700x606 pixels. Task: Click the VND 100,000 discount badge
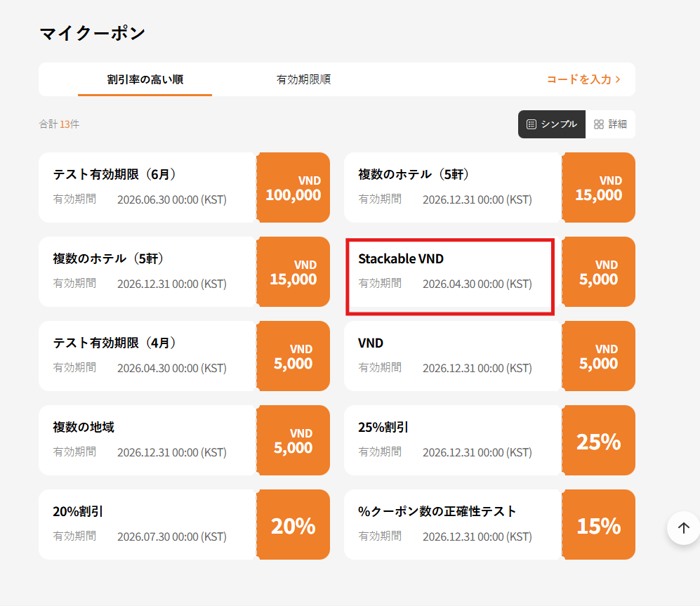click(293, 187)
